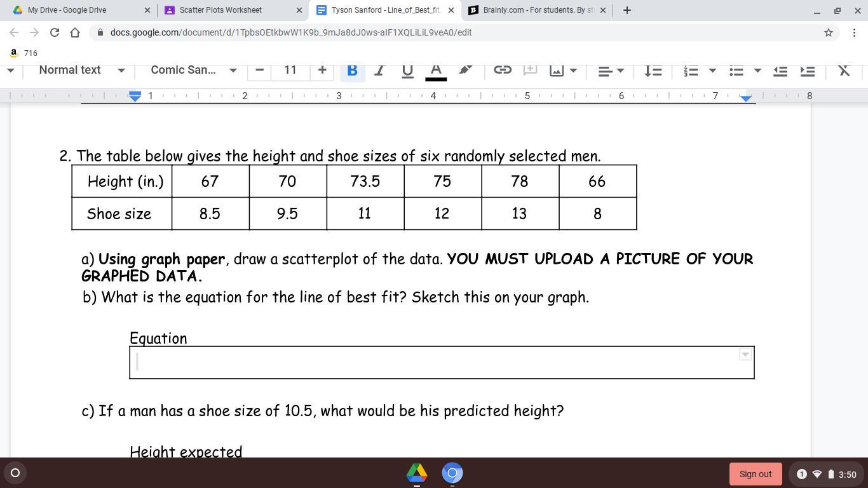
Task: Increase the paragraph indent
Action: point(808,70)
